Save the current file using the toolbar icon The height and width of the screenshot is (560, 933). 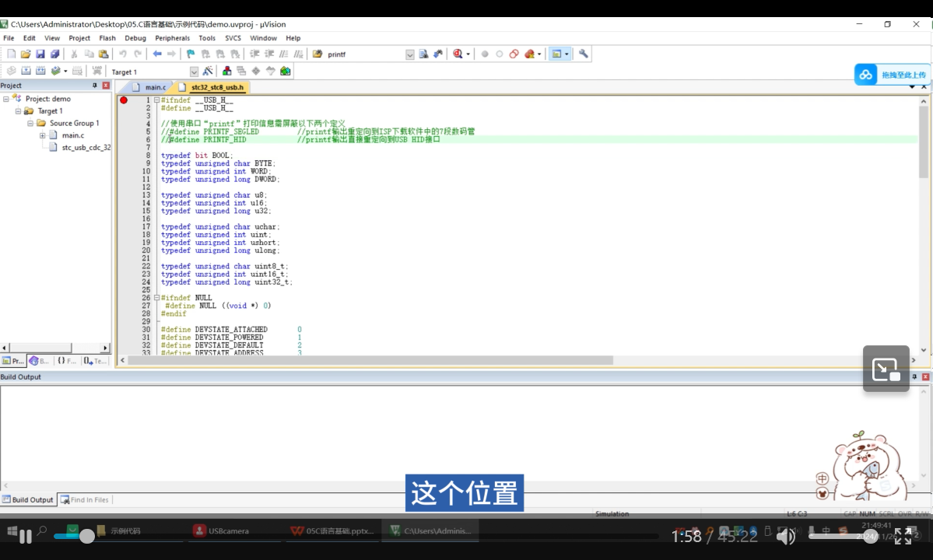[x=40, y=54]
